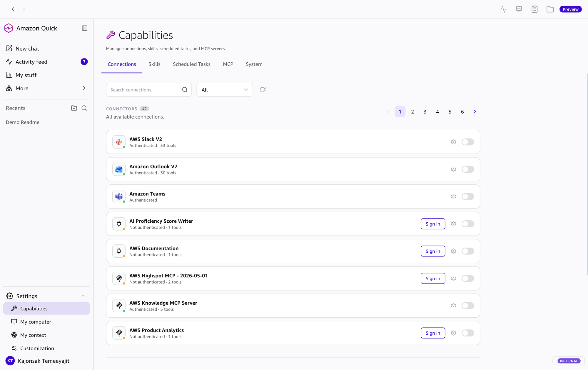Open settings gear for Amazon Outlook V2
Image resolution: width=588 pixels, height=370 pixels.
(x=453, y=169)
